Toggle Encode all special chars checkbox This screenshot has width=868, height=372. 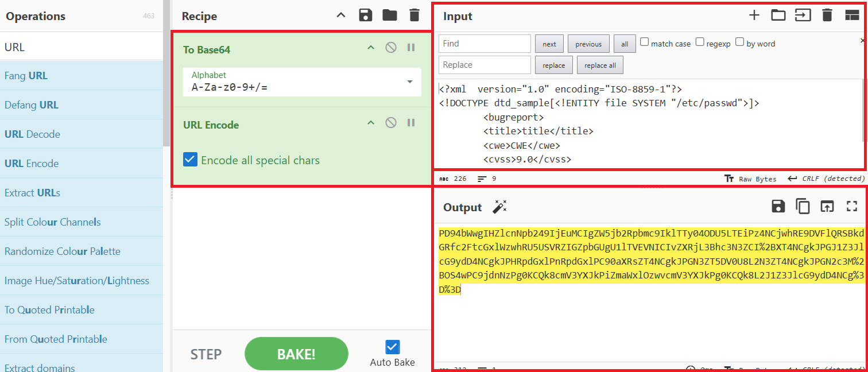(x=190, y=160)
